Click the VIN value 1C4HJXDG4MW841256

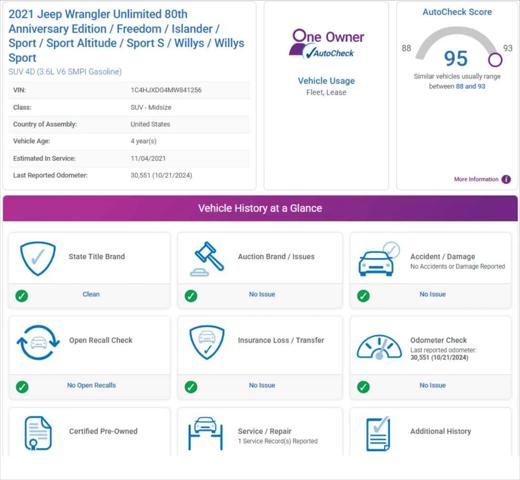[166, 90]
